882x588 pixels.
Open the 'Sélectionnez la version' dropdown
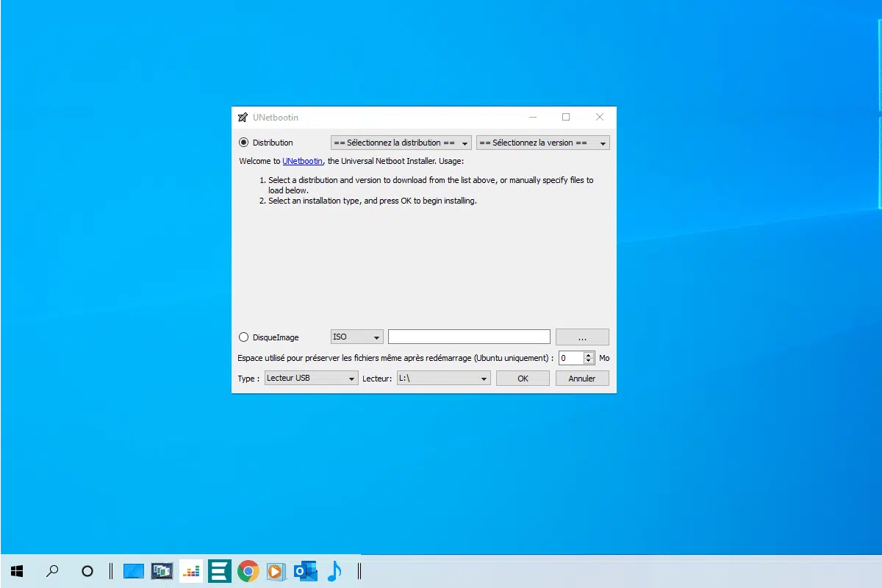[x=543, y=143]
